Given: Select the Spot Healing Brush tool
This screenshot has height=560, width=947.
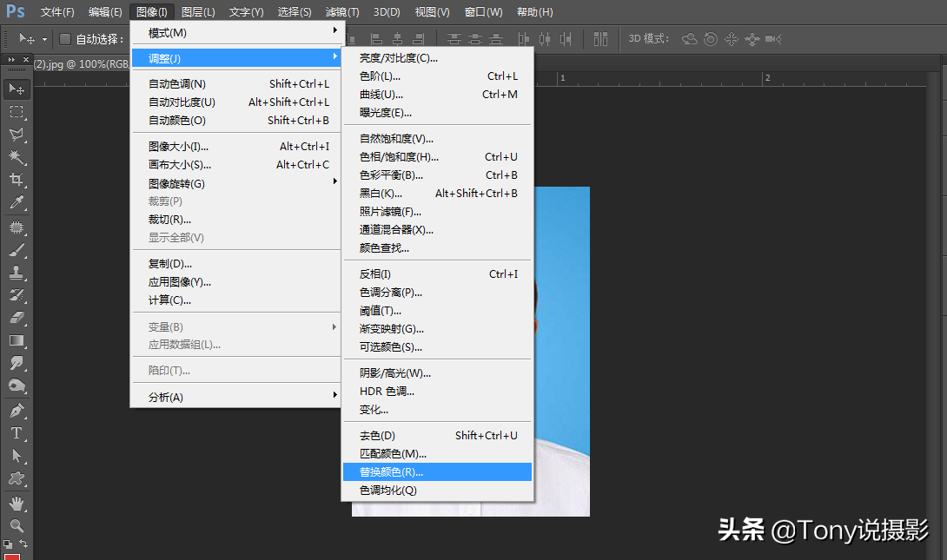Looking at the screenshot, I should [17, 227].
